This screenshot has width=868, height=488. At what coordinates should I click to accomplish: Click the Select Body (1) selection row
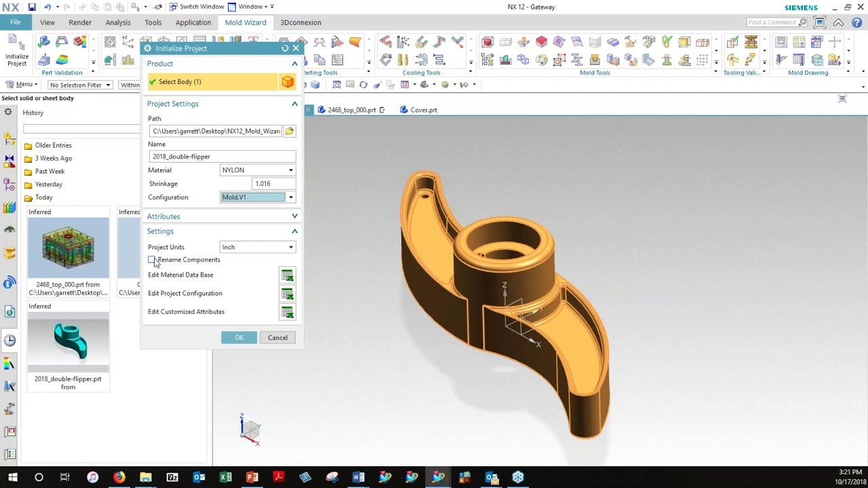[213, 82]
